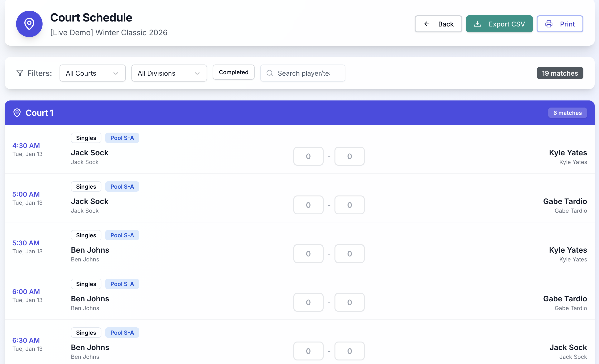599x364 pixels.
Task: Click the Export CSV button
Action: tap(499, 24)
